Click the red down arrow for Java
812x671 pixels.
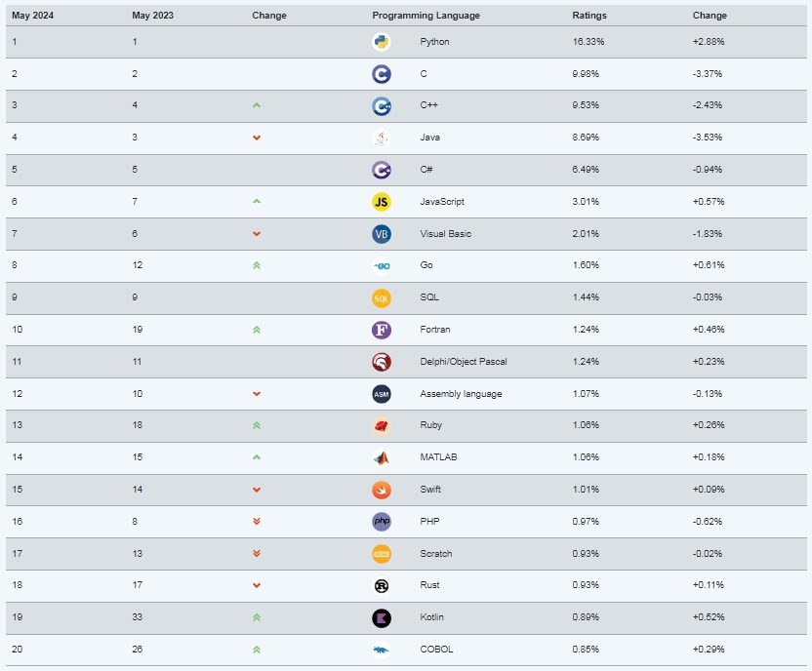pyautogui.click(x=257, y=138)
